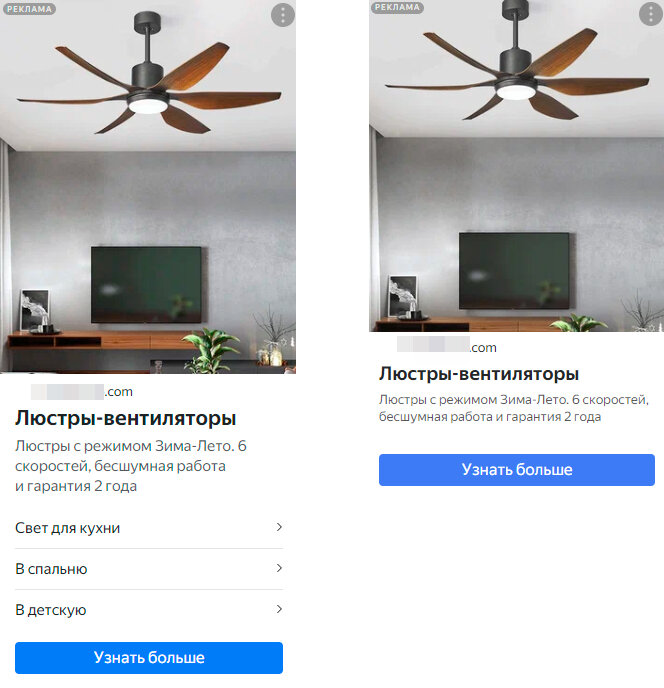Click the .com domain link on the left ad
The width and height of the screenshot is (664, 688).
coord(82,391)
